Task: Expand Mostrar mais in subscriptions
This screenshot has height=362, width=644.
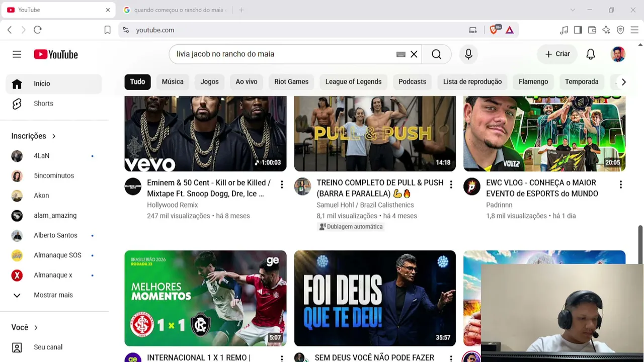Action: 54,295
